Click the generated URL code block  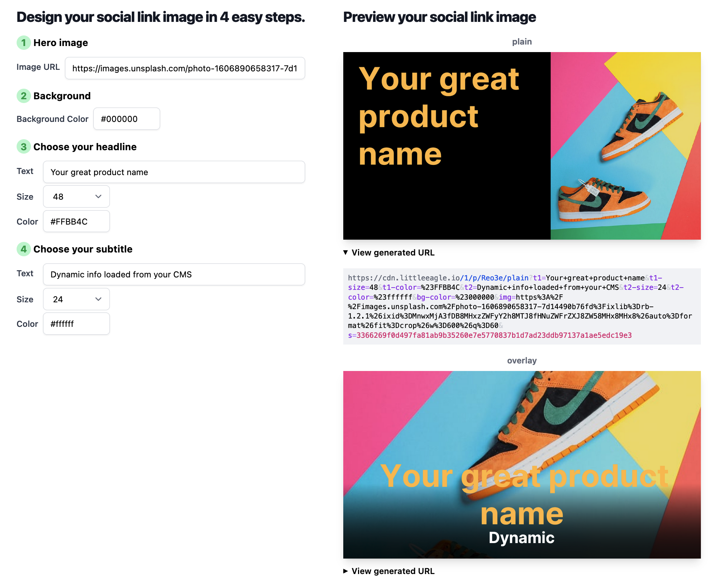click(x=522, y=306)
